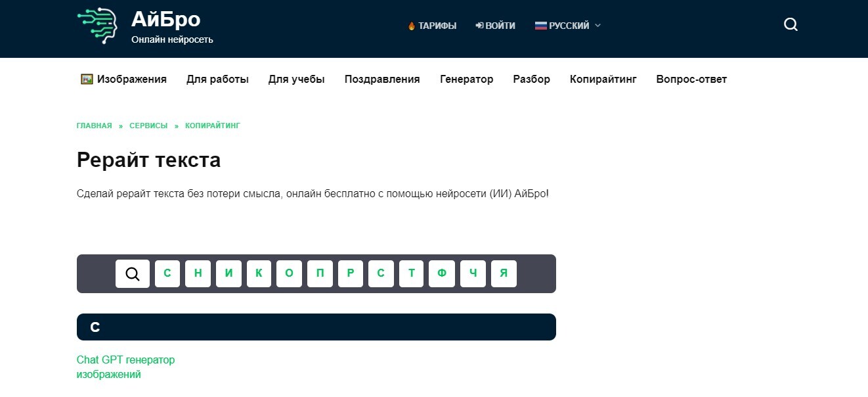
Task: Select letter И in alphabet bar
Action: (x=228, y=274)
